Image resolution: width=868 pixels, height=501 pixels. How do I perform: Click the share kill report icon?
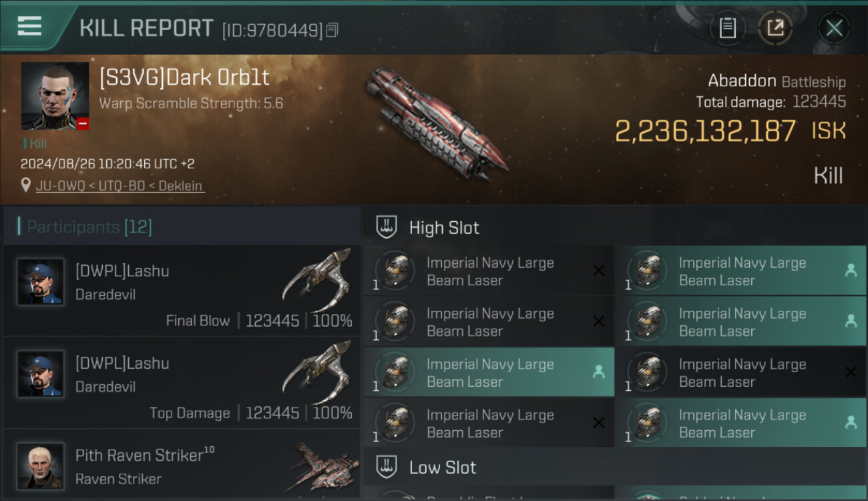pyautogui.click(x=775, y=28)
